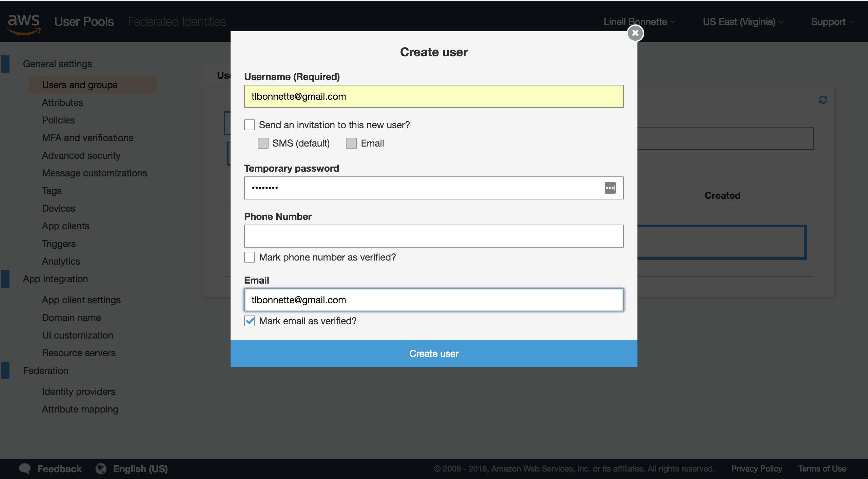
Task: Tick the SMS (default) checkbox
Action: pyautogui.click(x=263, y=143)
